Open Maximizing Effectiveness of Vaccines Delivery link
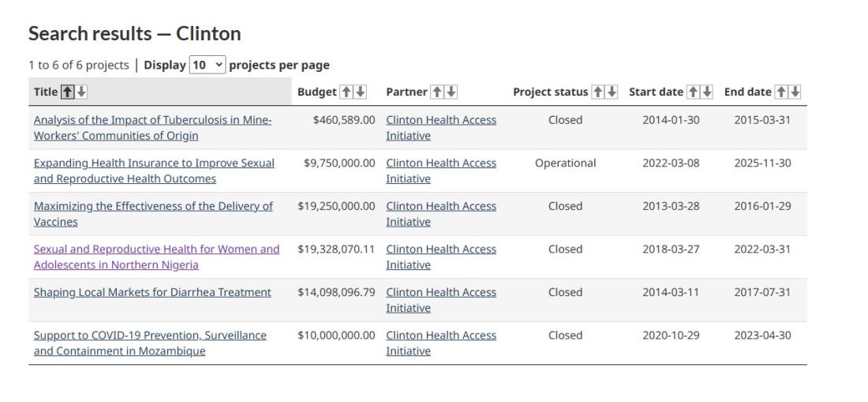The height and width of the screenshot is (402, 868). 153,214
